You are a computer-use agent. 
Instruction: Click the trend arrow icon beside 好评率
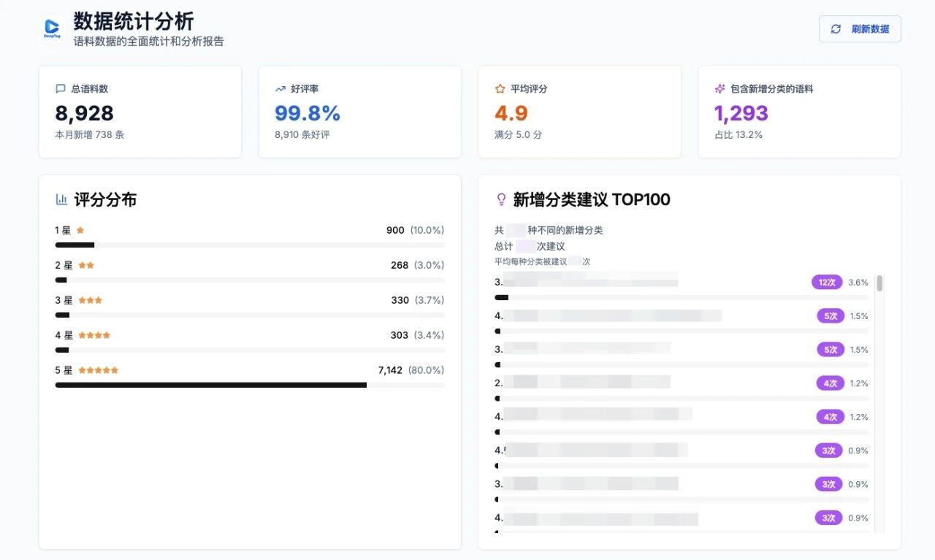(280, 89)
